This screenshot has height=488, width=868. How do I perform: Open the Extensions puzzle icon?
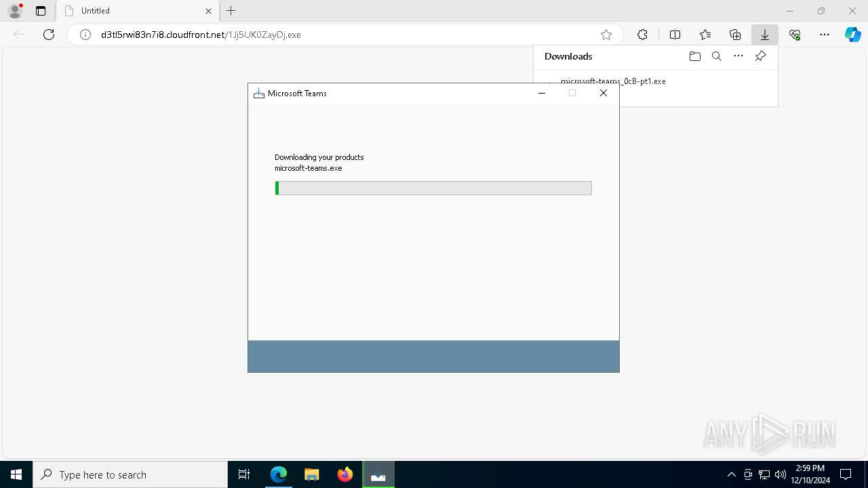pyautogui.click(x=642, y=35)
